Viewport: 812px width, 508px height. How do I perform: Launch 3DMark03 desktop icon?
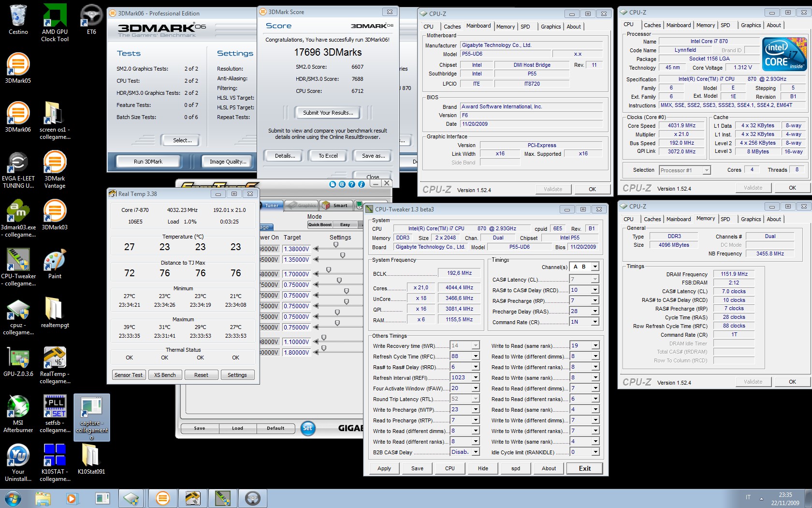pyautogui.click(x=55, y=215)
